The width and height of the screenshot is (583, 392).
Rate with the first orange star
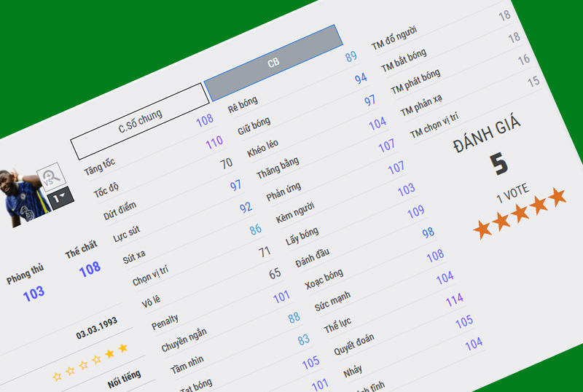pyautogui.click(x=482, y=230)
